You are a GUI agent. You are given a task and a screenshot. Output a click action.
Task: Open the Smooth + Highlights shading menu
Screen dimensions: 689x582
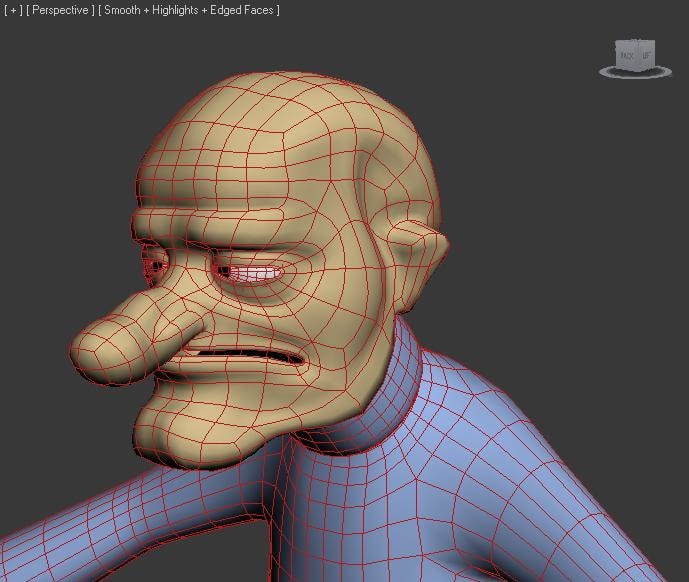pyautogui.click(x=188, y=10)
